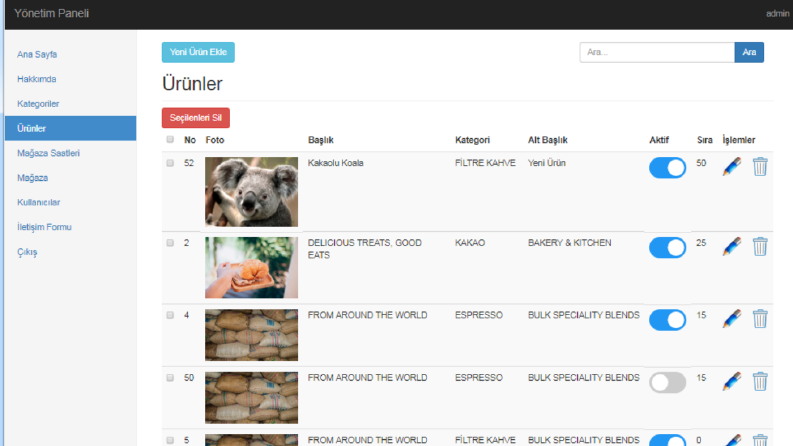The width and height of the screenshot is (793, 446).
Task: Click the KAKAO category cell
Action: pyautogui.click(x=470, y=243)
